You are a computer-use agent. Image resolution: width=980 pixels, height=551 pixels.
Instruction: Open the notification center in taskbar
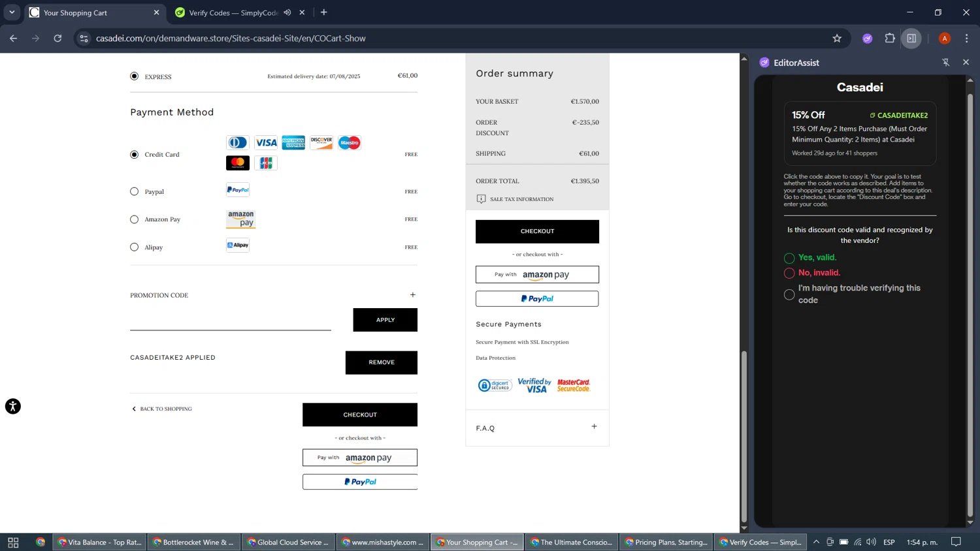click(x=956, y=542)
